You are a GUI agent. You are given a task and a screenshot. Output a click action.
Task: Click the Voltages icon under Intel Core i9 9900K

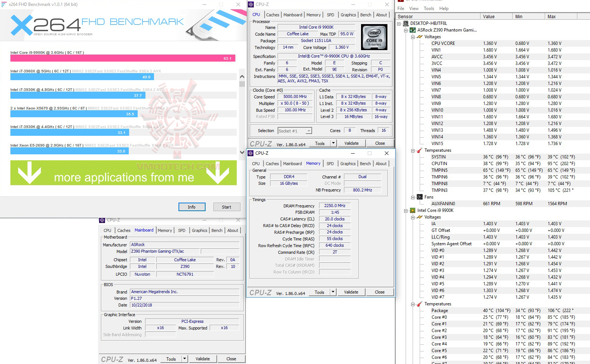click(420, 217)
